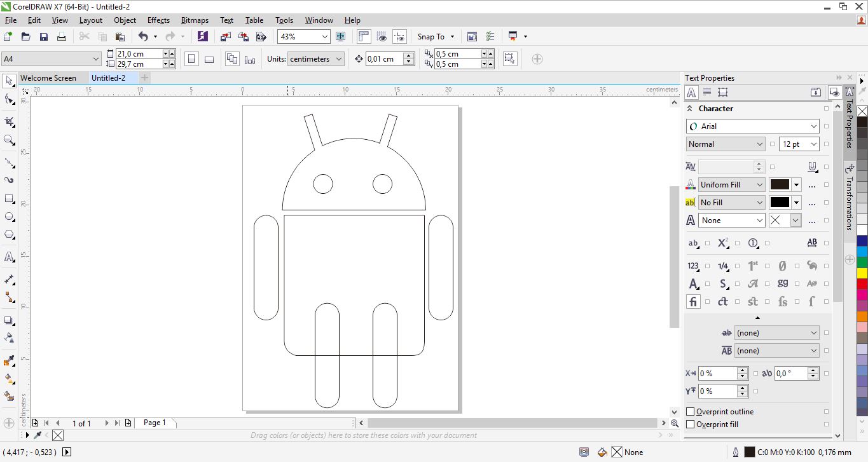Toggle superscript position X² button
The width and height of the screenshot is (868, 462).
coord(723,243)
